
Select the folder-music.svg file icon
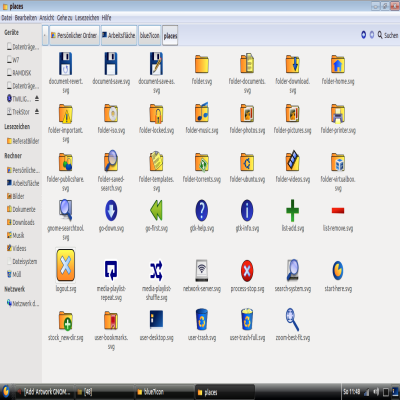(x=202, y=112)
